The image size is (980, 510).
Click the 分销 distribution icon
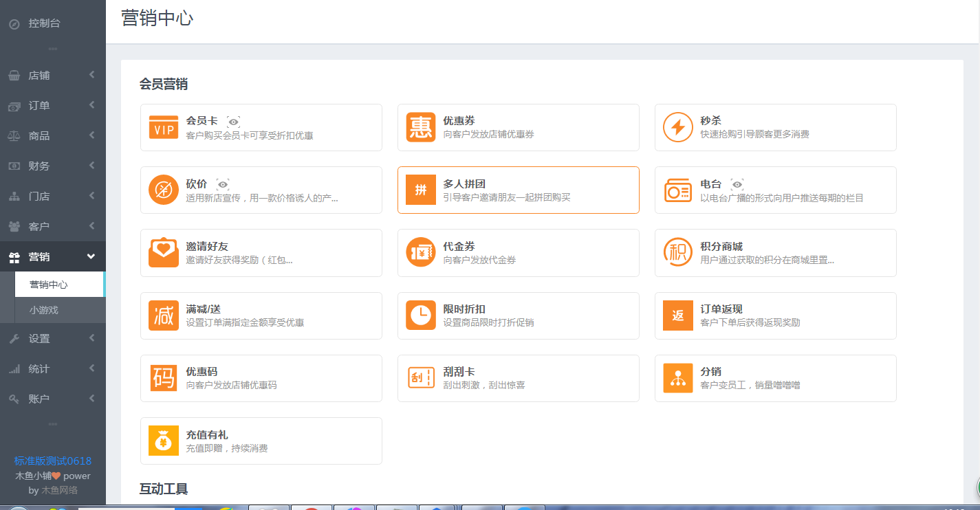677,378
